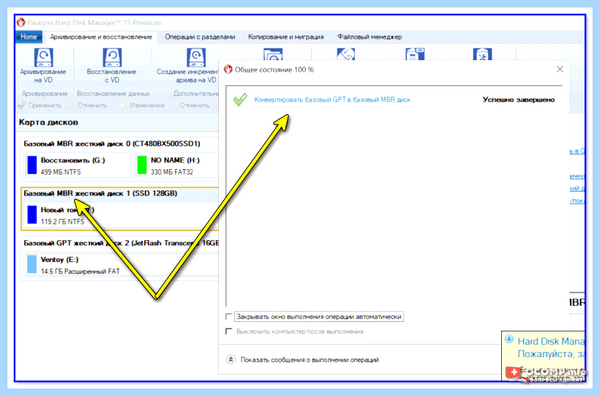Click the green checkmark beside the conversion task
The width and height of the screenshot is (600, 396).
tap(240, 100)
